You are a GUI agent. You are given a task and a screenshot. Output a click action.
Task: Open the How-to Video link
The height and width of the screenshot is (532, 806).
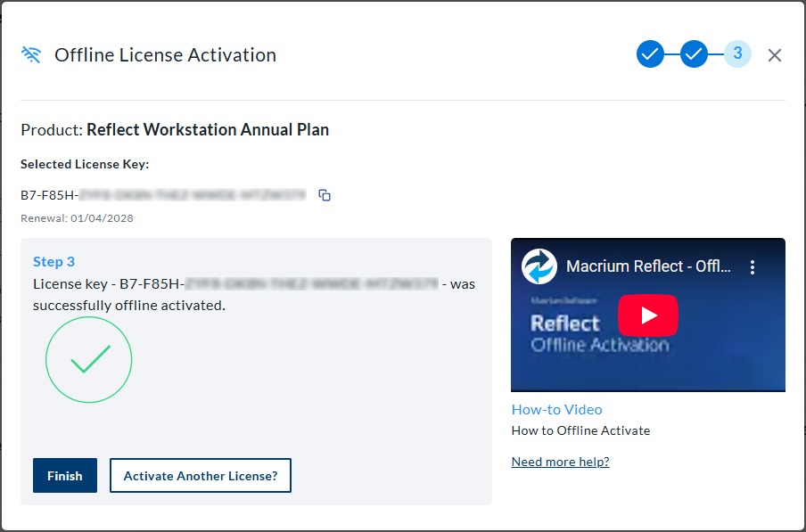(x=556, y=409)
